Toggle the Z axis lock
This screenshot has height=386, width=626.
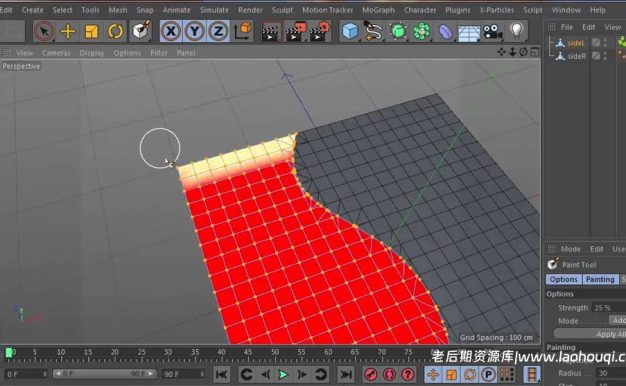click(218, 31)
